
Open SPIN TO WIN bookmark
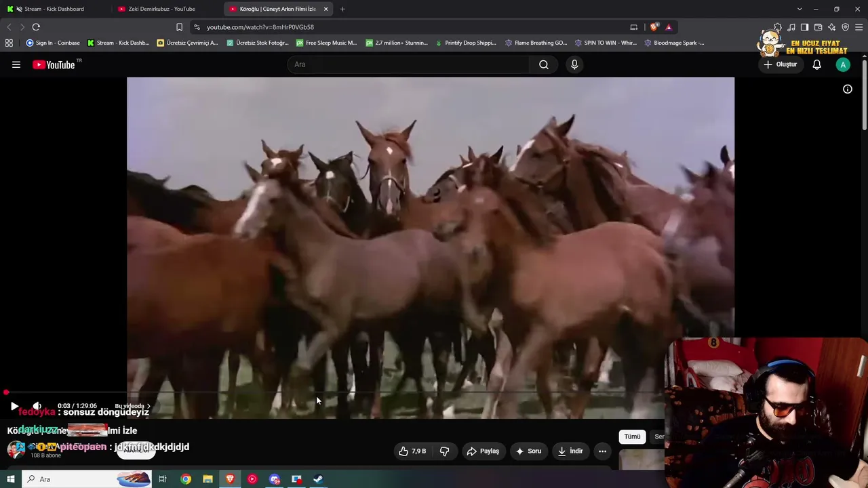(606, 43)
